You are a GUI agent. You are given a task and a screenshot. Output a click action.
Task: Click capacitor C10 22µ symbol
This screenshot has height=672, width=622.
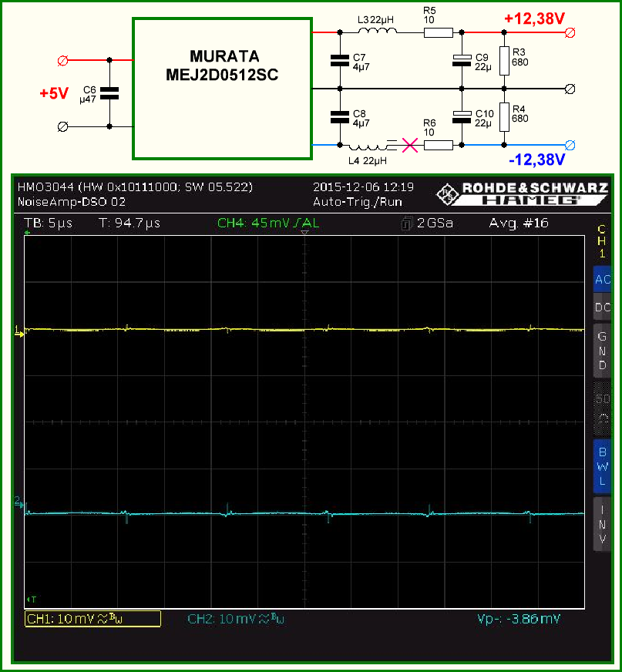click(462, 117)
